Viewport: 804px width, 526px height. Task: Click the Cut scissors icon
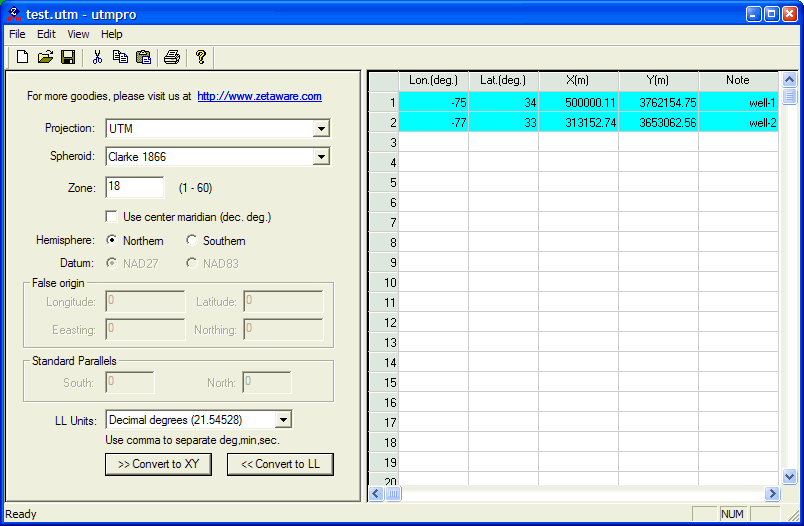click(97, 57)
